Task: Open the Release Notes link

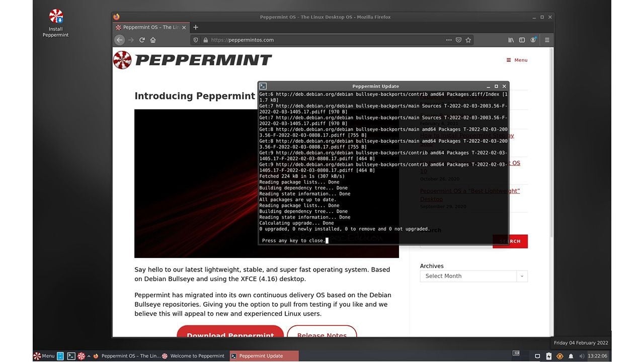Action: tap(322, 333)
